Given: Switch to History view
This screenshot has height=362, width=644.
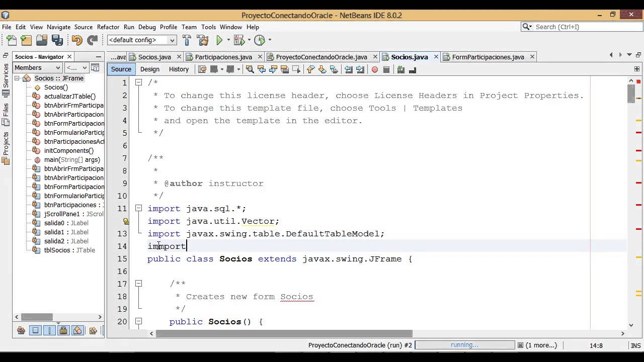Looking at the screenshot, I should pos(179,69).
